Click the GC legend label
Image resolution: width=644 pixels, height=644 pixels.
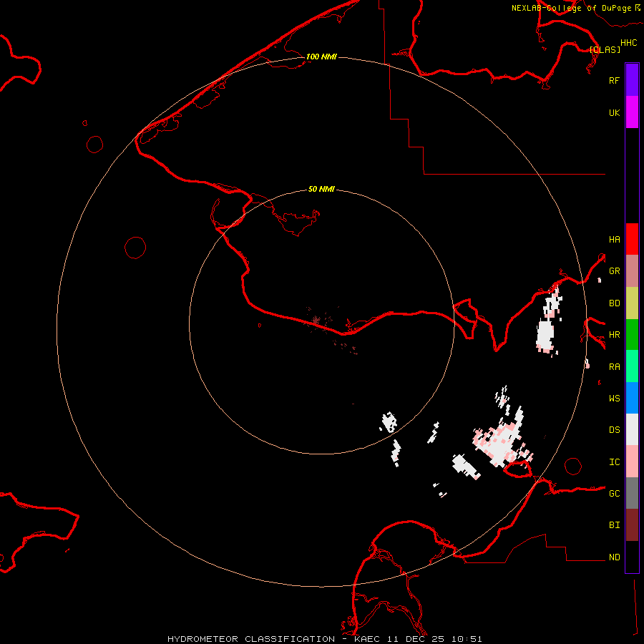[615, 494]
